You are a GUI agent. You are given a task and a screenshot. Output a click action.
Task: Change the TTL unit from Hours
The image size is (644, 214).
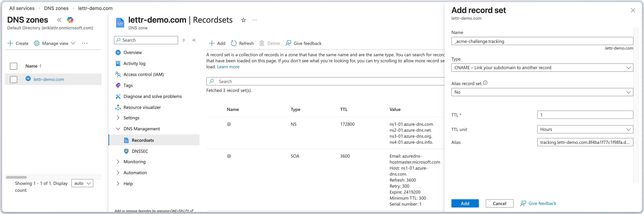click(x=585, y=129)
